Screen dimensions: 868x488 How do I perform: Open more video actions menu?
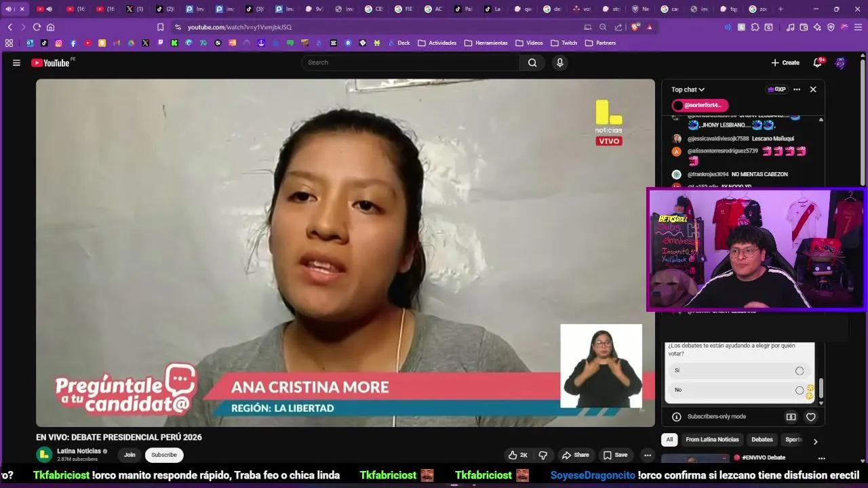click(648, 455)
